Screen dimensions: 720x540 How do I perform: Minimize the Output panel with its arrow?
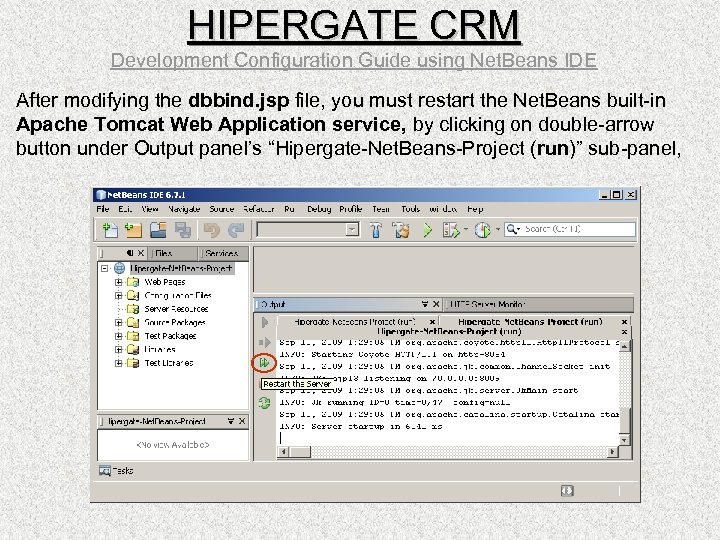(425, 304)
